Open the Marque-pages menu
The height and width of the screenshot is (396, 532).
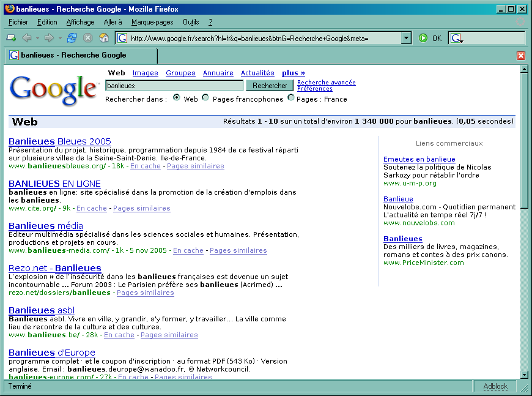tap(152, 22)
